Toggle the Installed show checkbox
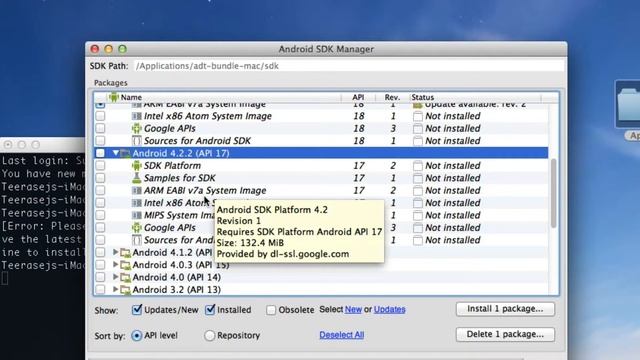 [210, 310]
